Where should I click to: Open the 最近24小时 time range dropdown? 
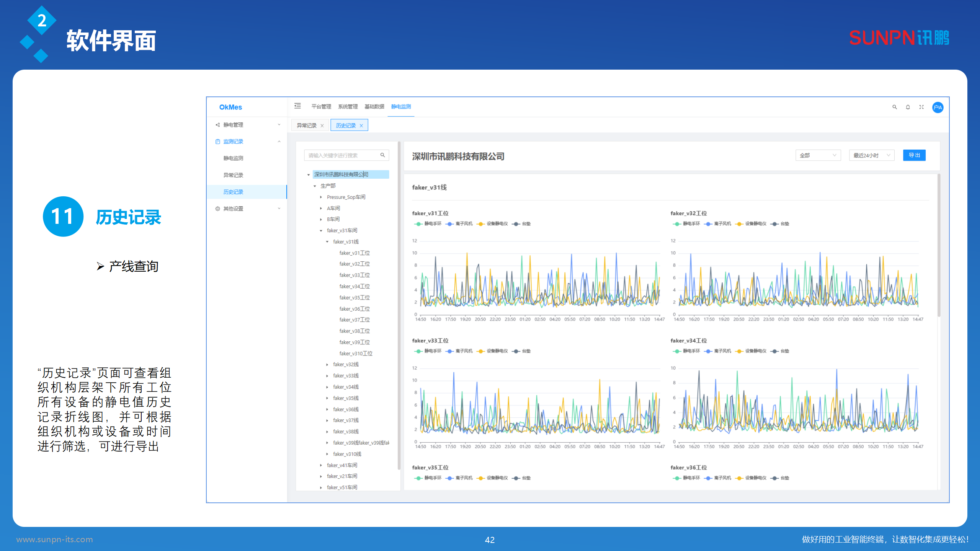[871, 155]
